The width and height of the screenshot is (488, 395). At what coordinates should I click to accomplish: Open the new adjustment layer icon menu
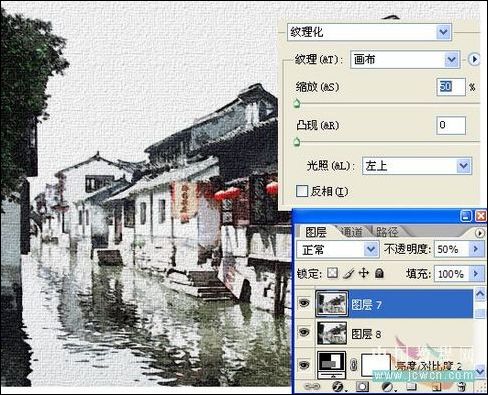(x=387, y=387)
